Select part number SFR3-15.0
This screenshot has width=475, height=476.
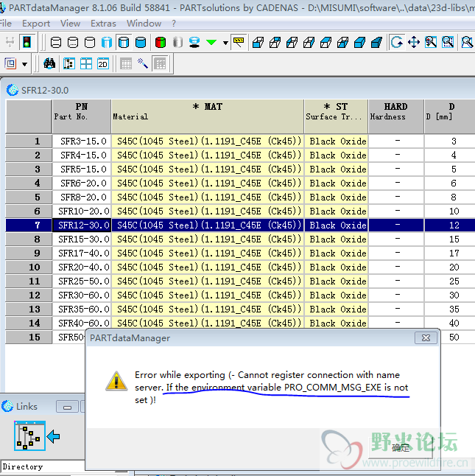coord(82,141)
